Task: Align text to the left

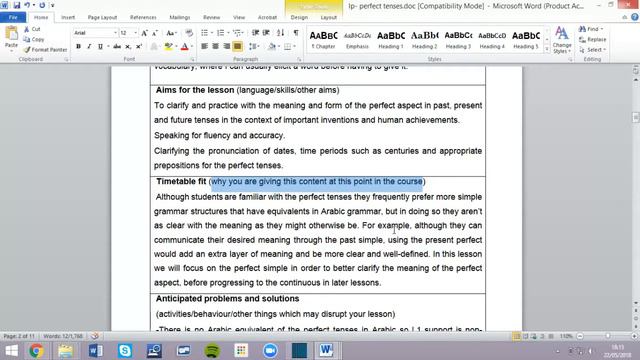Action: pos(204,47)
